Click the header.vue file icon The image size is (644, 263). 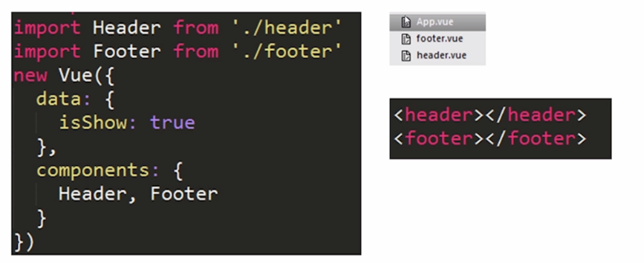[406, 55]
